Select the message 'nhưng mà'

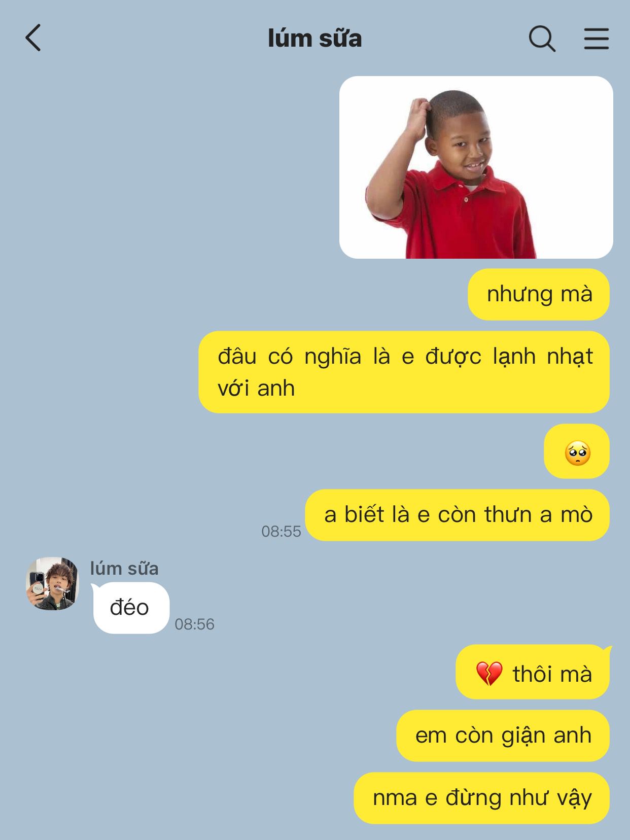tap(539, 294)
